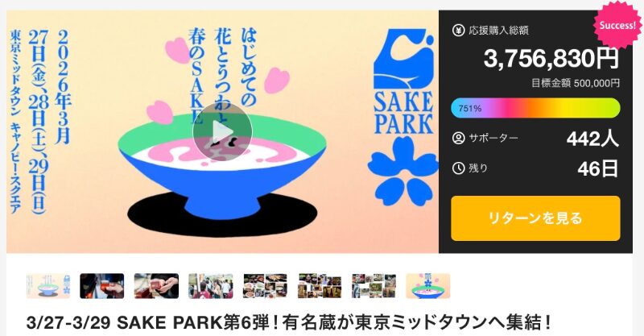
Task: Select the third thumbnail of hands pouring
Action: 156,286
